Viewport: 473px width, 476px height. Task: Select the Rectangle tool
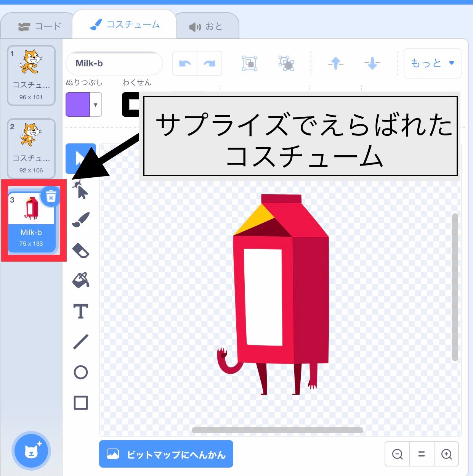click(81, 403)
